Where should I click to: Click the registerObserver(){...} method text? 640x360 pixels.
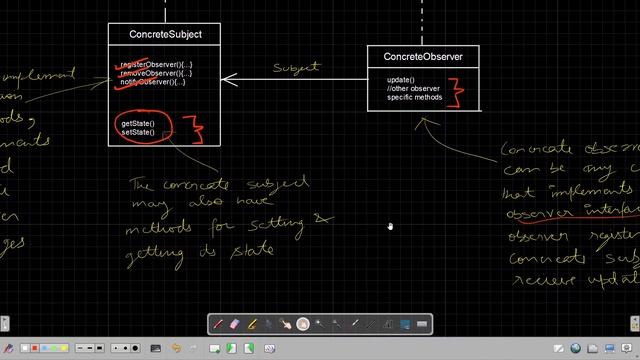[x=156, y=64]
